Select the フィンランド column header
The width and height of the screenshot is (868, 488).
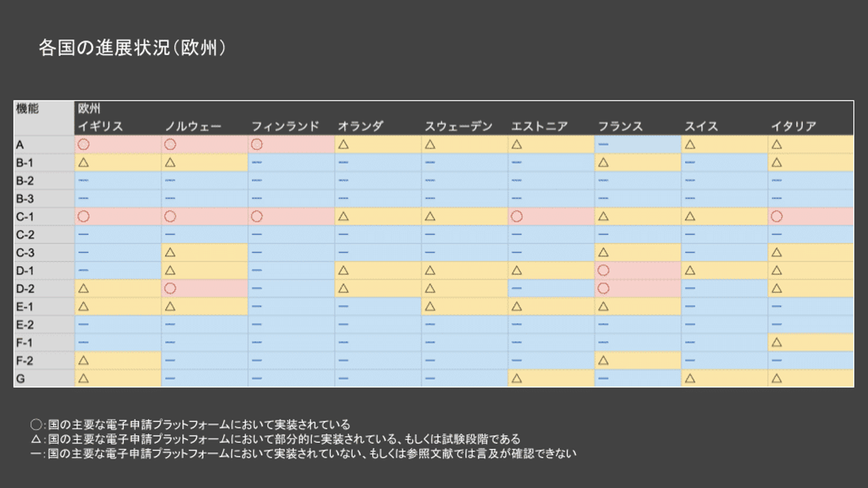285,127
